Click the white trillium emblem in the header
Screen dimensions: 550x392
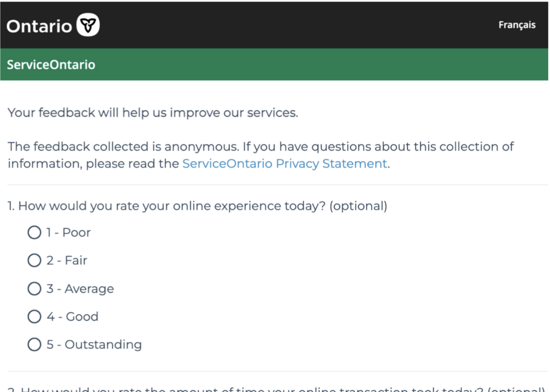[88, 25]
